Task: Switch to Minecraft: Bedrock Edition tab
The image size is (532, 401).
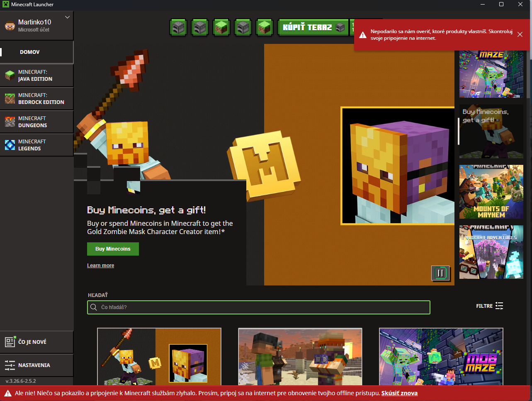Action: 37,99
